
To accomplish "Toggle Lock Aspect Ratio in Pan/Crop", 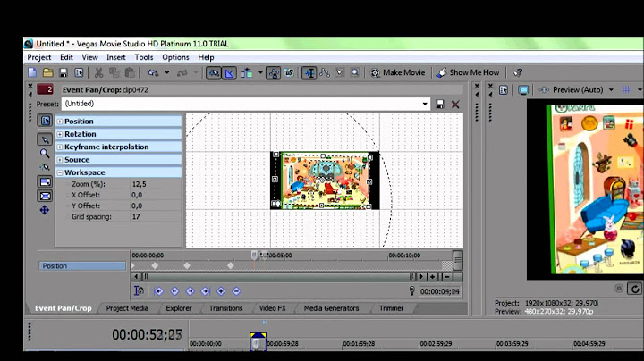I will (x=46, y=181).
